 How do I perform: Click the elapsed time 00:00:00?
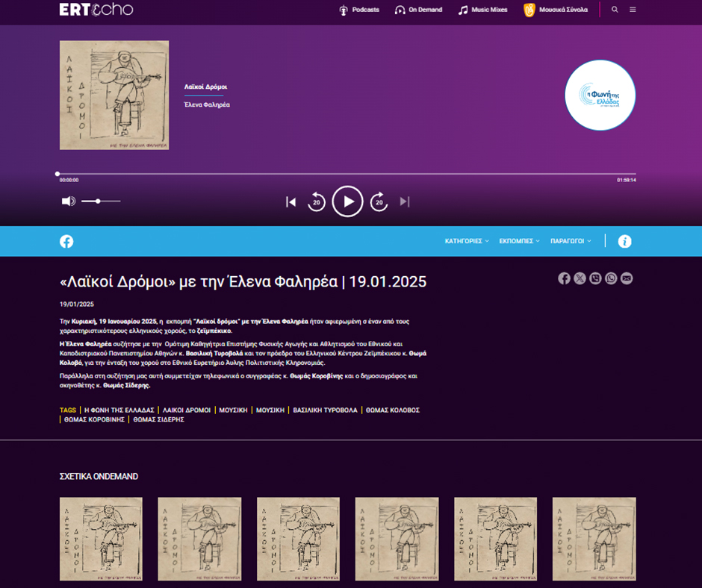69,180
